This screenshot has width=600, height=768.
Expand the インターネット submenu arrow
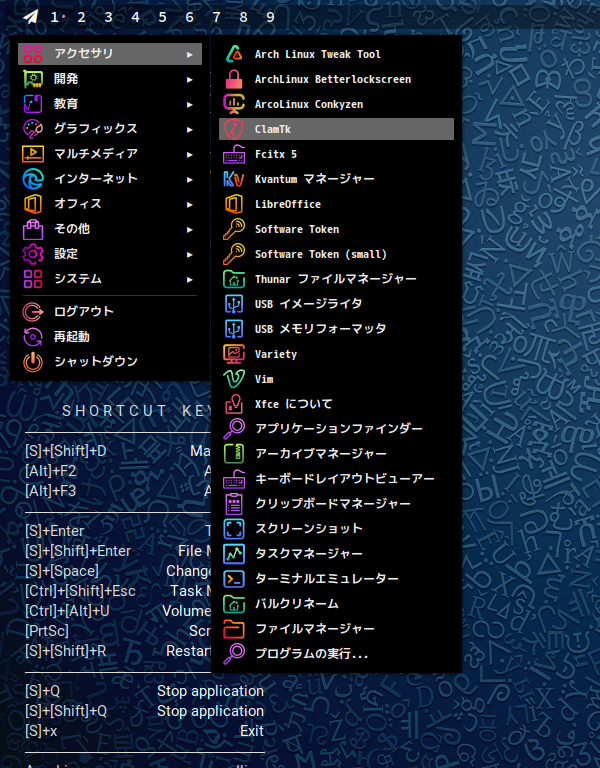[190, 179]
